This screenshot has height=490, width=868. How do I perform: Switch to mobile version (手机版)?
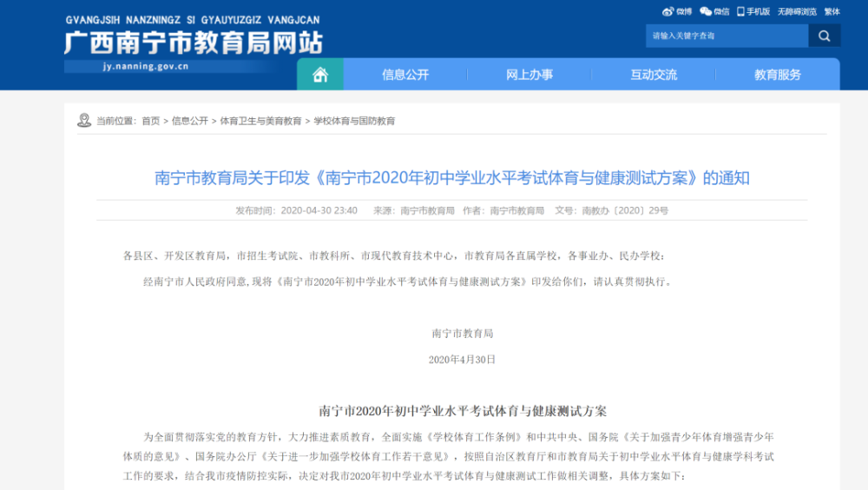pos(753,11)
